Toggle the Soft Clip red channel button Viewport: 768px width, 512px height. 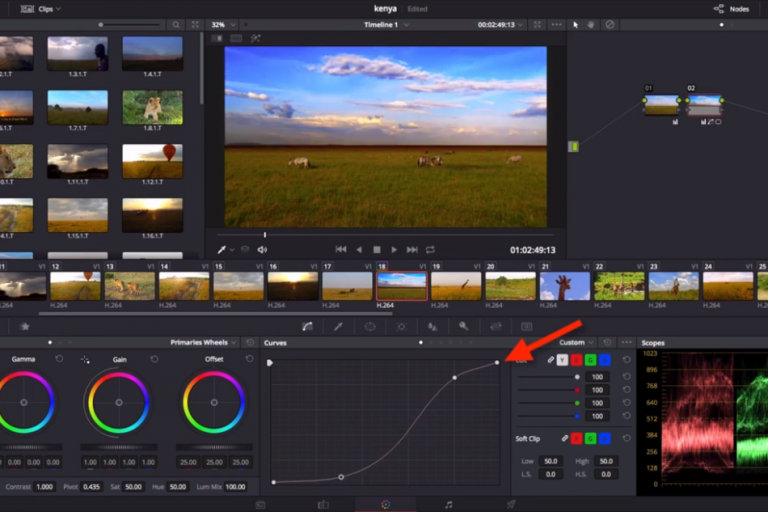pos(576,439)
